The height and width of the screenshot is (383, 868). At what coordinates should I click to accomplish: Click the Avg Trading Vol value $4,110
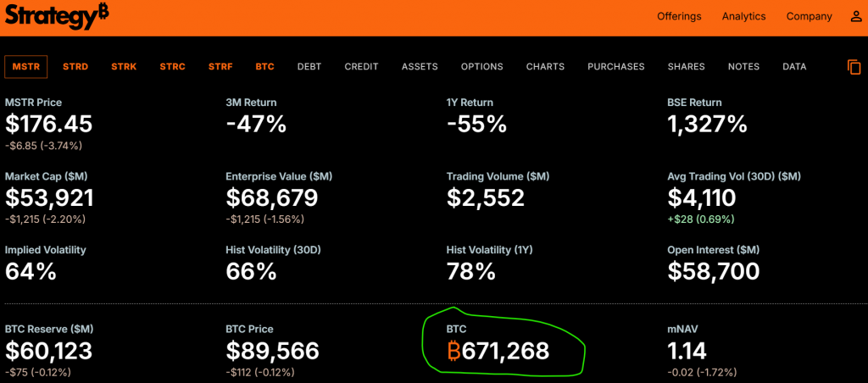click(702, 197)
